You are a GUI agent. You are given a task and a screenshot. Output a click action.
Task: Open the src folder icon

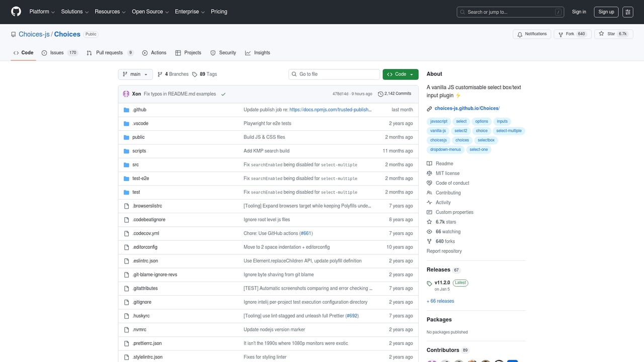point(127,165)
